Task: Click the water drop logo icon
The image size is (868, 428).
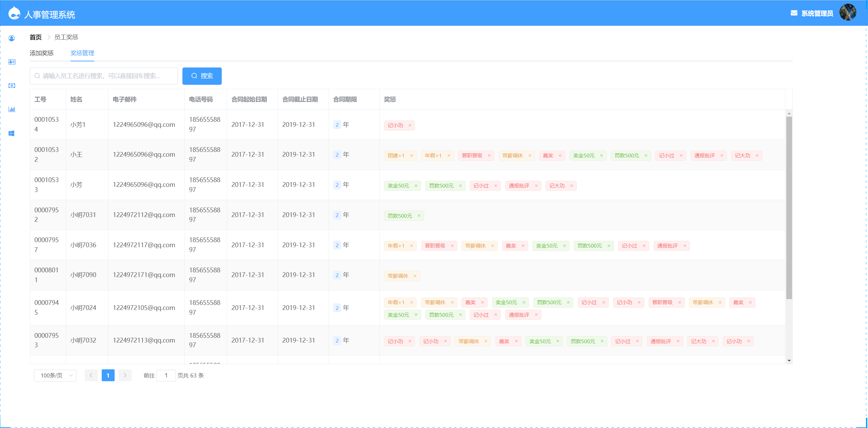Action: 14,13
